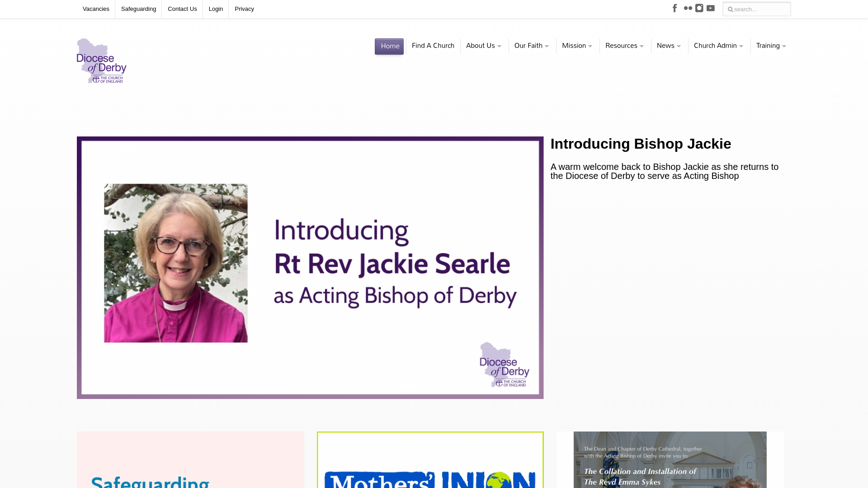Open the Mothers' Union card thumbnail
Image resolution: width=868 pixels, height=488 pixels.
click(x=430, y=460)
